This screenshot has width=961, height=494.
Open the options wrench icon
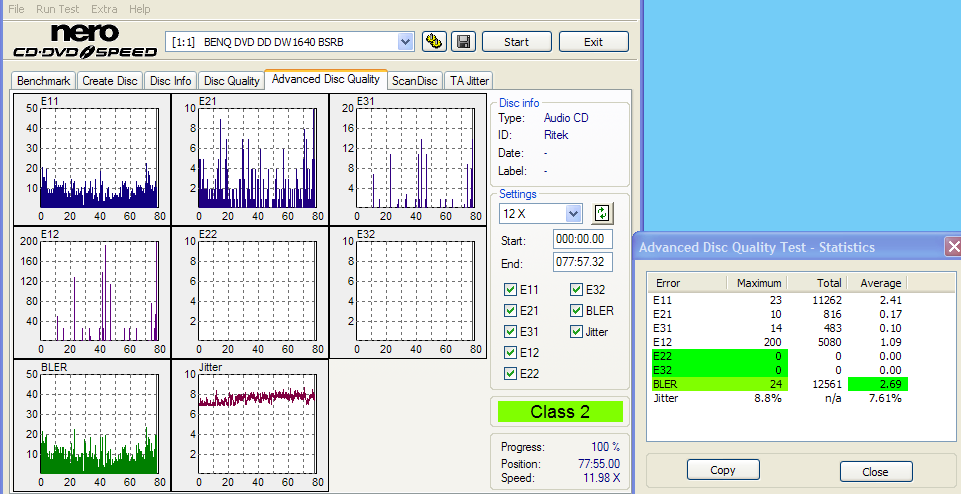[434, 42]
